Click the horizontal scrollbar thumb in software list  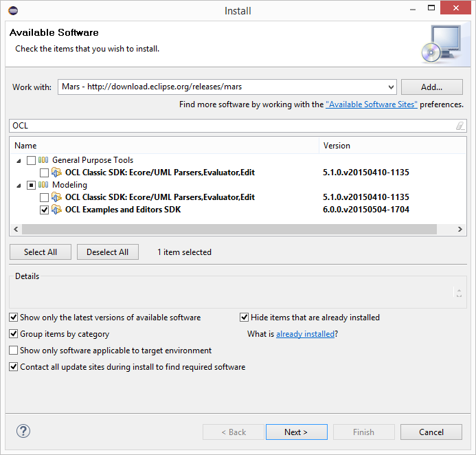pos(229,230)
